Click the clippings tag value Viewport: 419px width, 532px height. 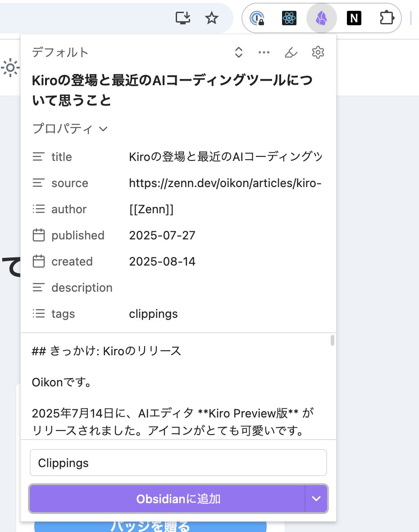[153, 314]
